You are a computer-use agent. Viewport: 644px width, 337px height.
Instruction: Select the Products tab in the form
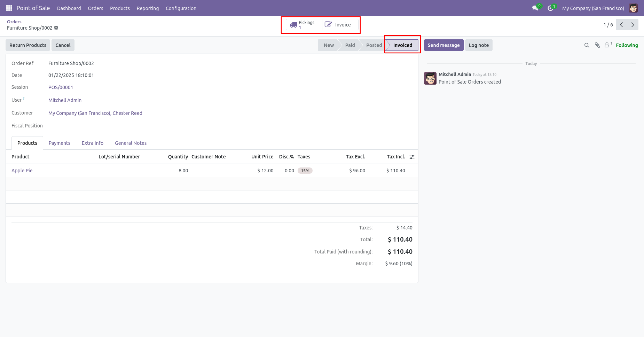pyautogui.click(x=27, y=143)
